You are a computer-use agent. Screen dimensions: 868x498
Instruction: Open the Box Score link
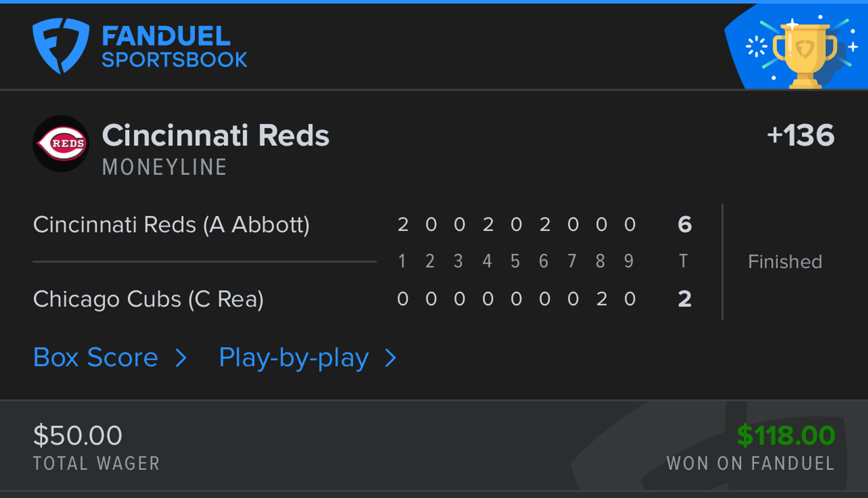(x=96, y=357)
